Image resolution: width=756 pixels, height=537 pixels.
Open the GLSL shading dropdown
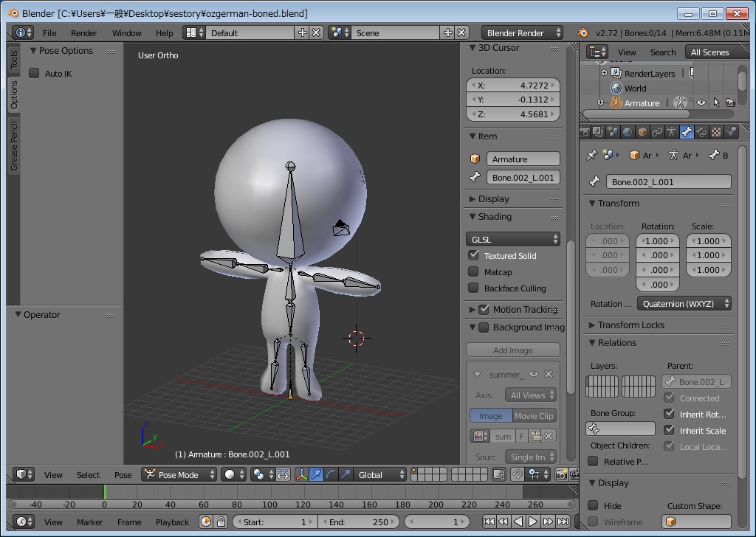[x=513, y=239]
